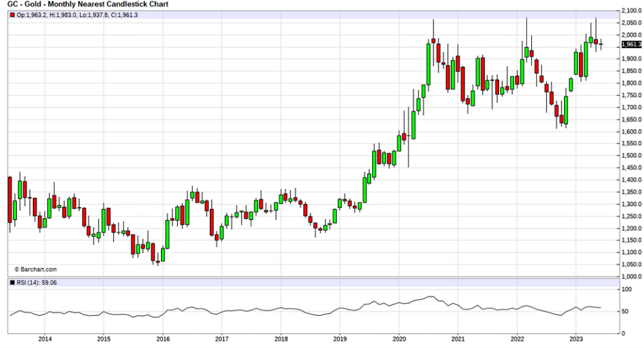Click the 2019 year label on time axis
The image size is (644, 348).
click(x=339, y=339)
